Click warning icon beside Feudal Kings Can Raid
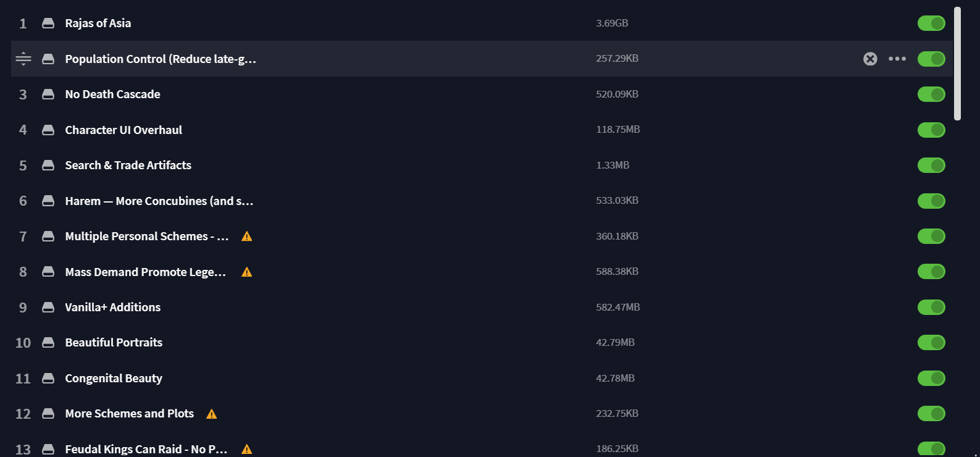Viewport: 980px width, 457px height. pos(247,449)
